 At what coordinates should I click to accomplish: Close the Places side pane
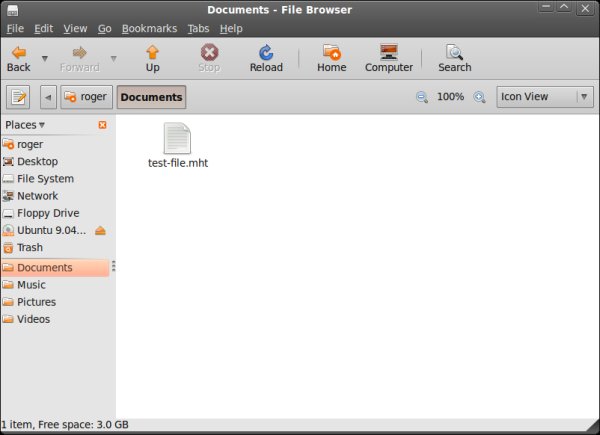(103, 125)
